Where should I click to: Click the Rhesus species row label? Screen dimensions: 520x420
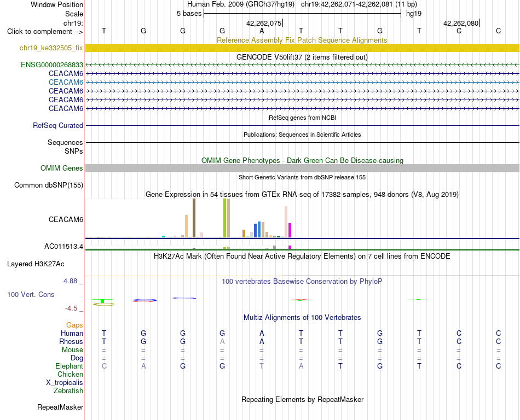(x=71, y=341)
